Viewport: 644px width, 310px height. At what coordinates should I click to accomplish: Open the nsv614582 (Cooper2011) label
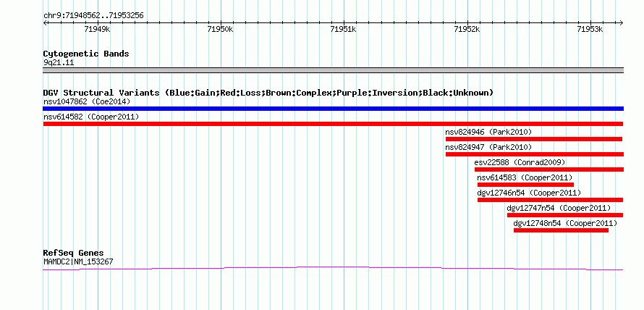coord(91,117)
